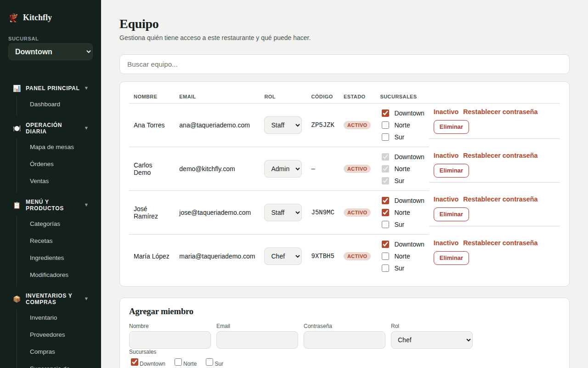Delete Ana Torres with Eliminar button
This screenshot has height=368, width=588.
[451, 127]
